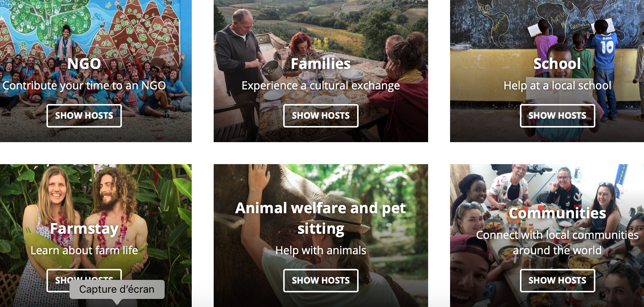Click SHOW HOSTS button under NGO
Image resolution: width=644 pixels, height=307 pixels.
(84, 116)
